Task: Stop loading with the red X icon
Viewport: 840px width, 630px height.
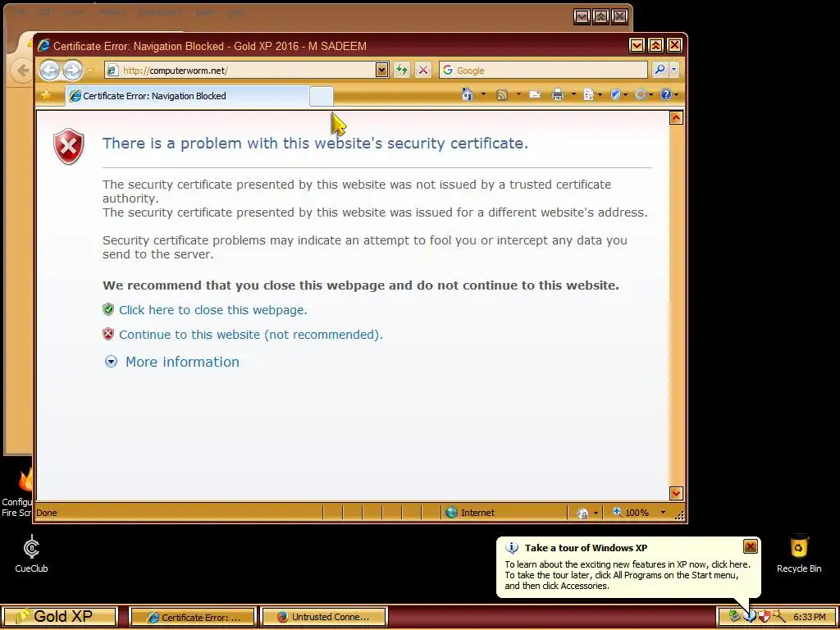Action: tap(422, 70)
